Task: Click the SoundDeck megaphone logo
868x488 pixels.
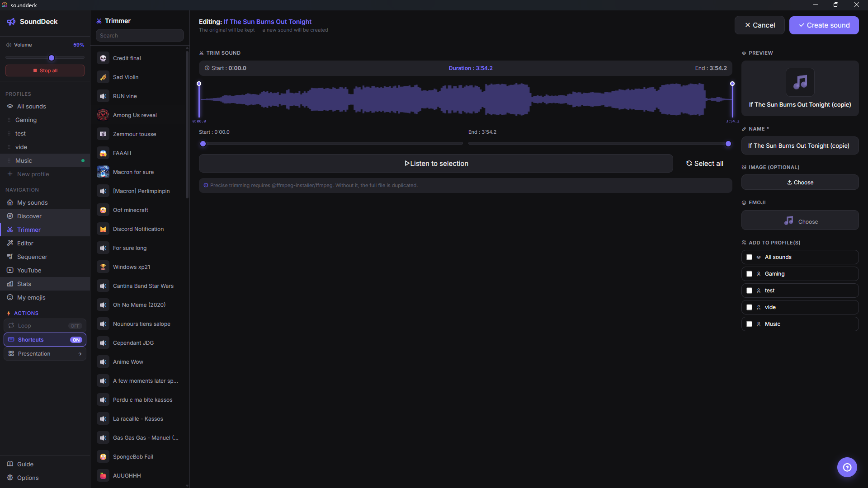Action: tap(11, 22)
